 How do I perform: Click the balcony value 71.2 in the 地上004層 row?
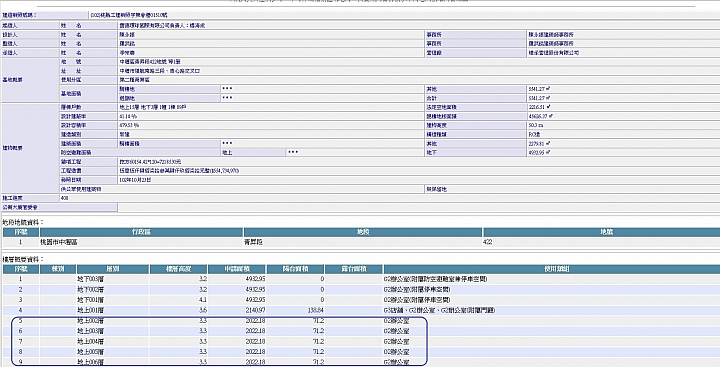[318, 342]
